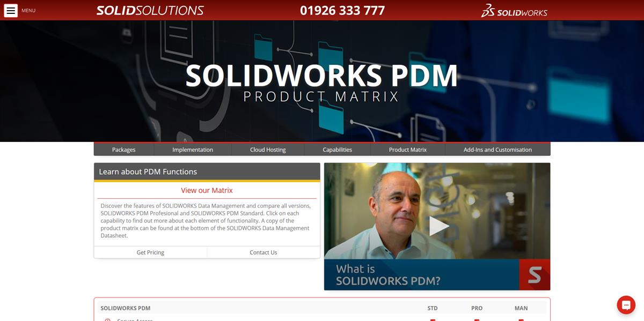The image size is (644, 321).
Task: Open Add-Ins and Customisation tab
Action: 498,150
